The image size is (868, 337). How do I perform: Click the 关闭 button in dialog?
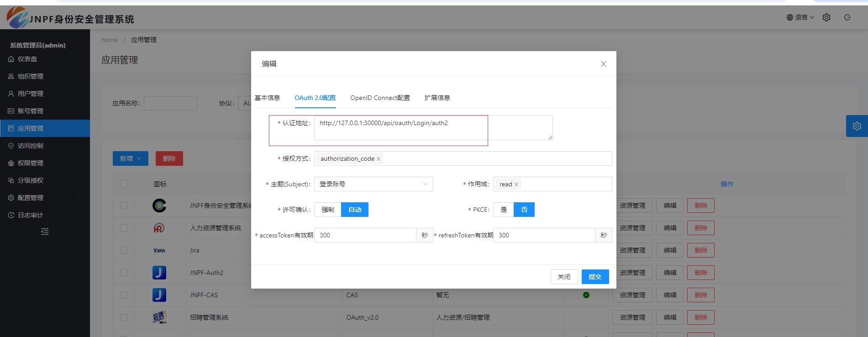[x=564, y=277]
